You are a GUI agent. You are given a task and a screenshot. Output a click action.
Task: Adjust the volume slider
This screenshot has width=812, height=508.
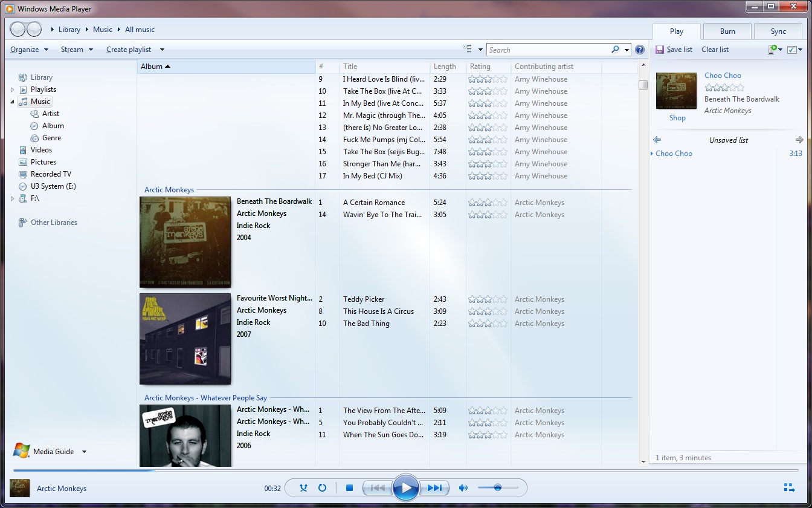498,487
